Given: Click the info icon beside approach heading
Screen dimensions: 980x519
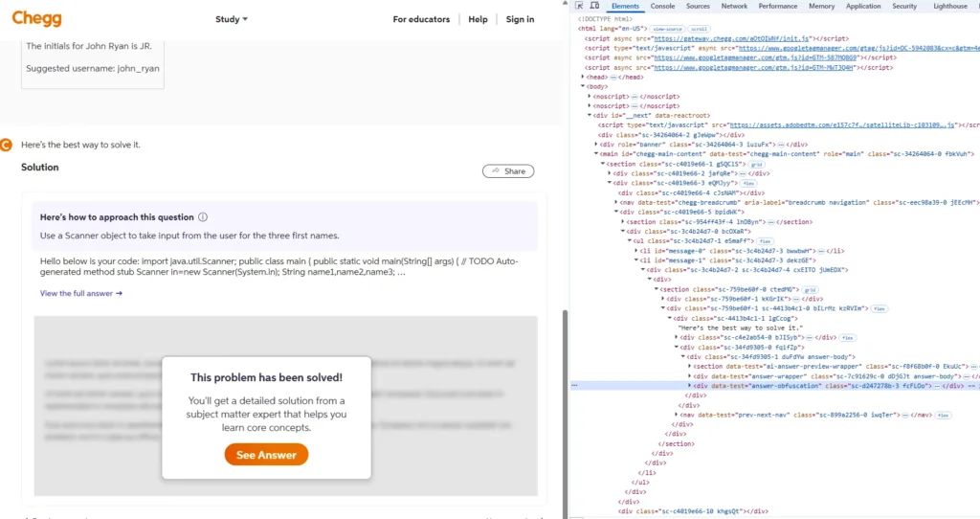Looking at the screenshot, I should 203,217.
